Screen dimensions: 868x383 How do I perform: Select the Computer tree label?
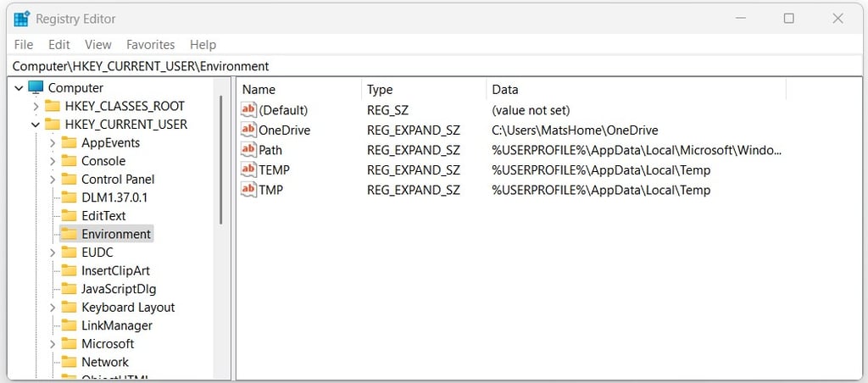75,88
